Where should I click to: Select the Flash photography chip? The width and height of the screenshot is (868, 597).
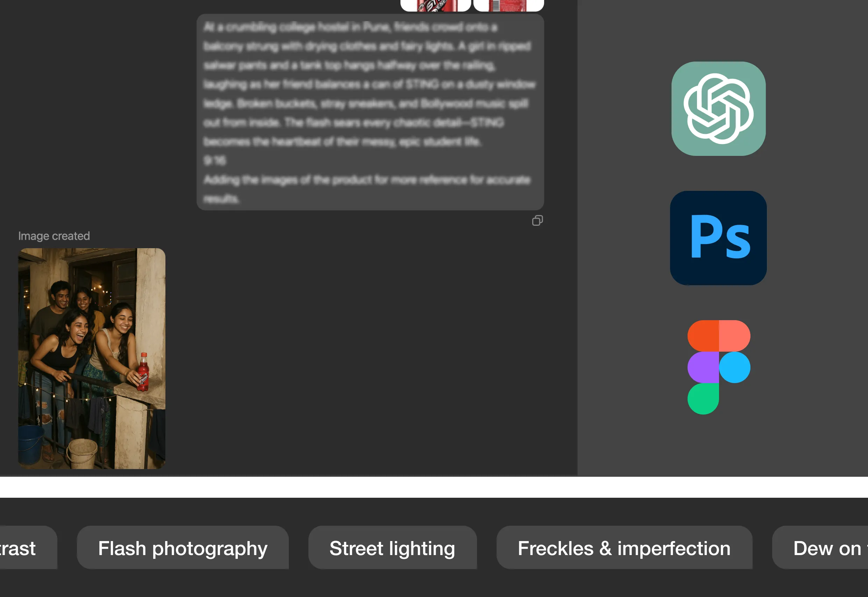183,548
